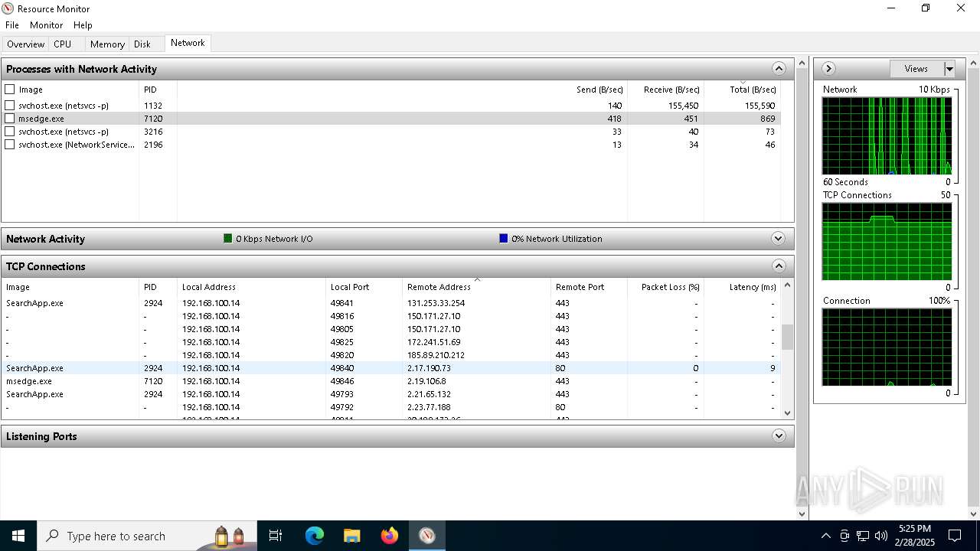Switch to the Overview tab
Image resolution: width=980 pixels, height=551 pixels.
coord(26,44)
